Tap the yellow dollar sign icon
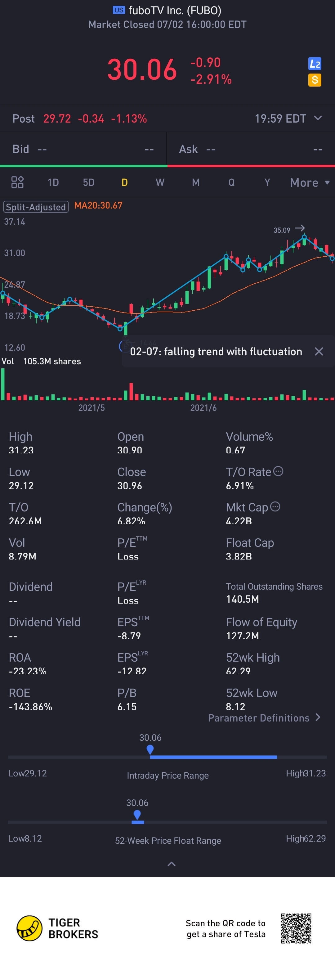The height and width of the screenshot is (980, 335). [x=315, y=80]
